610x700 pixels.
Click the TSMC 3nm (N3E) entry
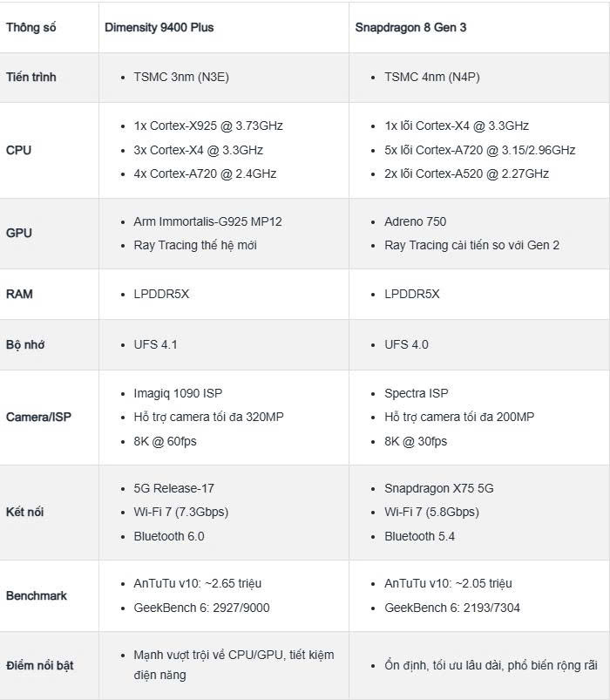pyautogui.click(x=181, y=77)
